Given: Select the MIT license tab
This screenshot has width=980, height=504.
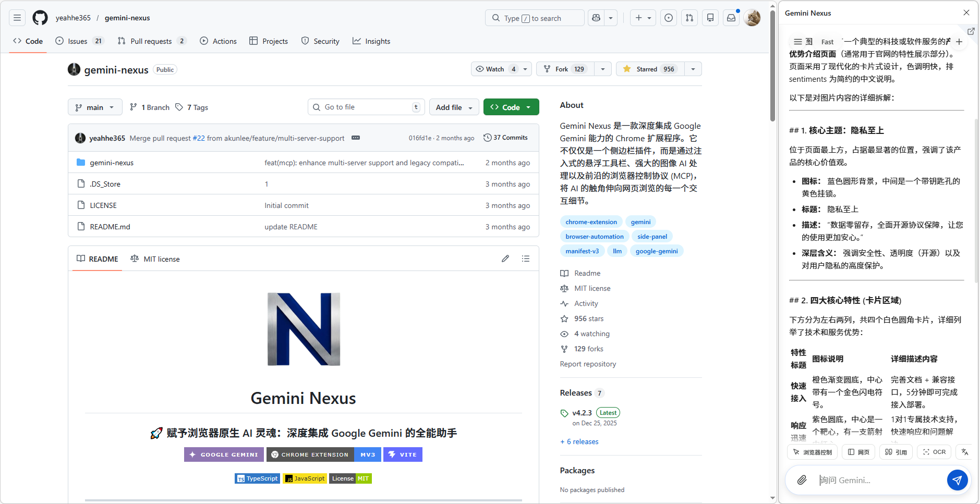Looking at the screenshot, I should 155,259.
